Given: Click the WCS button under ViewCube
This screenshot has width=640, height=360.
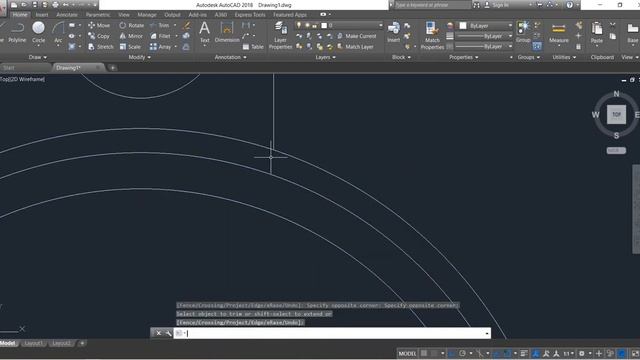Looking at the screenshot, I should pos(616,150).
